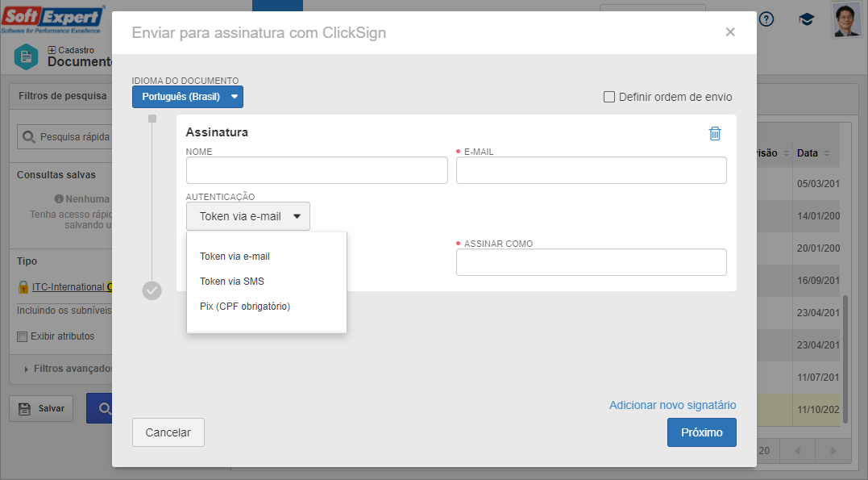Collapse the Autenticação dropdown
This screenshot has height=480, width=868.
click(x=248, y=216)
